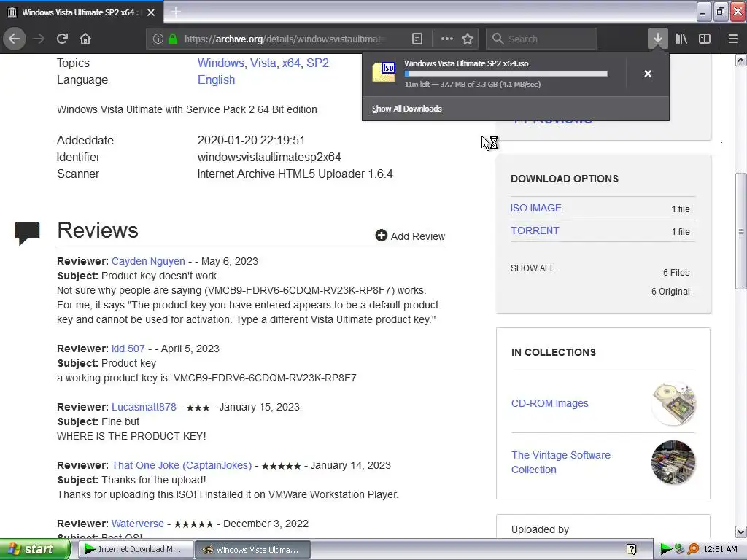Open a new tab with plus button

[x=176, y=12]
